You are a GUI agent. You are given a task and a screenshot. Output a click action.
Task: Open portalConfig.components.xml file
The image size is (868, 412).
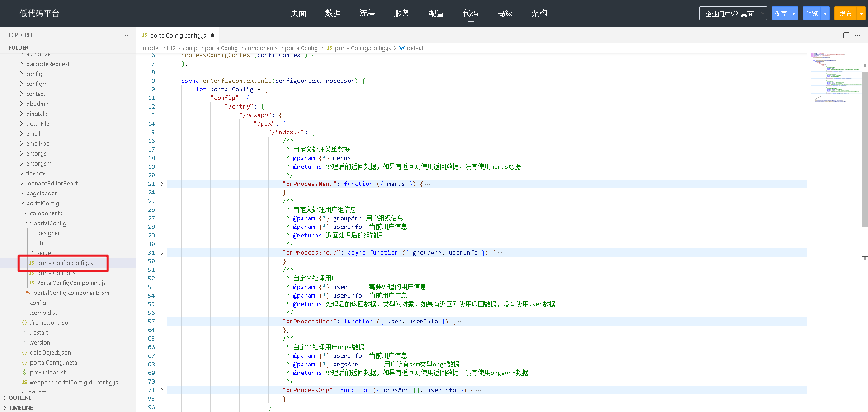(x=72, y=293)
